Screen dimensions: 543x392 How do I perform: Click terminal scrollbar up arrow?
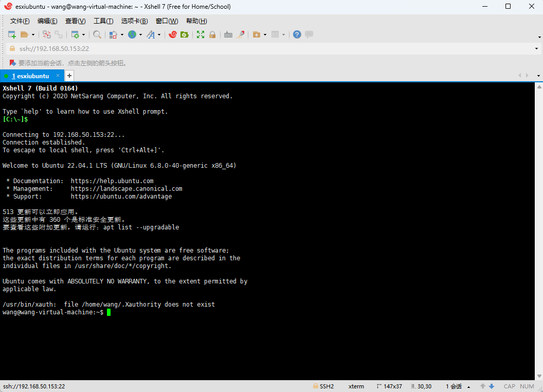[539, 86]
